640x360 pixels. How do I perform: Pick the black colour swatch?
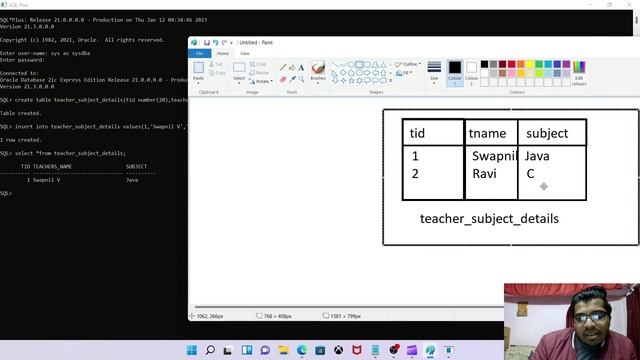(484, 64)
